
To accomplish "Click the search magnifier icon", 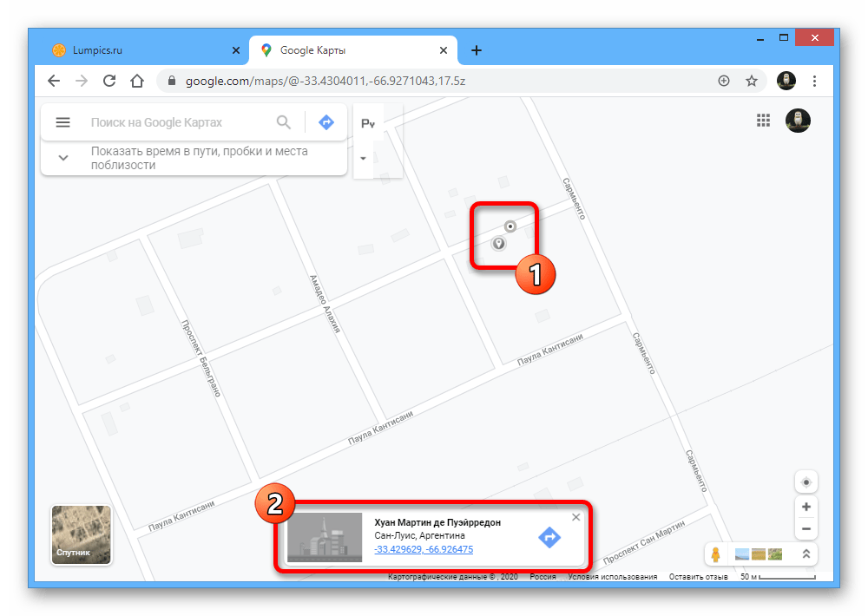I will [284, 122].
